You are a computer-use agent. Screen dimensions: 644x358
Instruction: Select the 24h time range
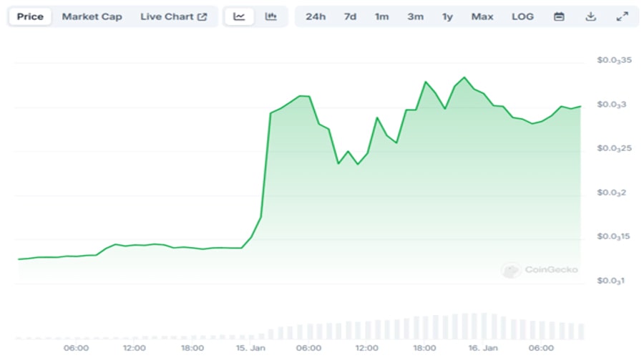coord(316,16)
